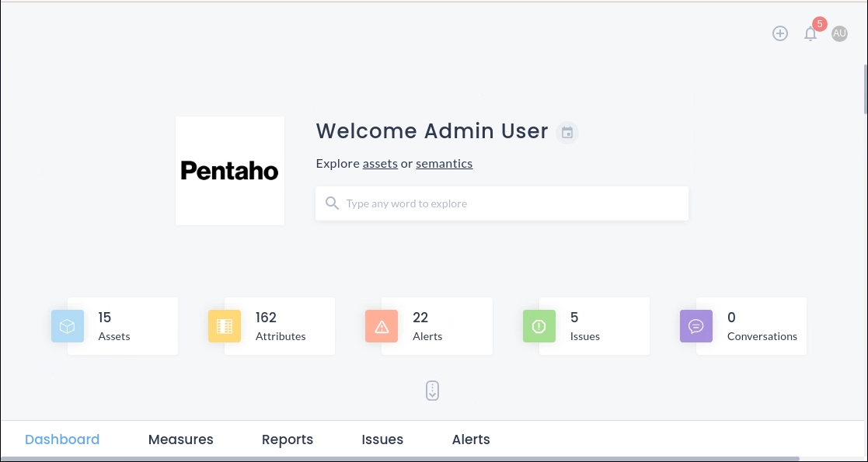The height and width of the screenshot is (462, 868).
Task: Open the AU user avatar menu
Action: [x=839, y=33]
